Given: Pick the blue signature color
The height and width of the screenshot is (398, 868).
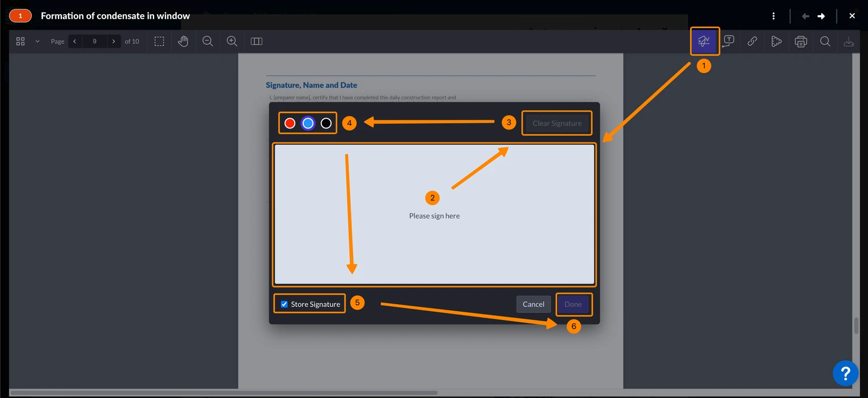Looking at the screenshot, I should (308, 123).
